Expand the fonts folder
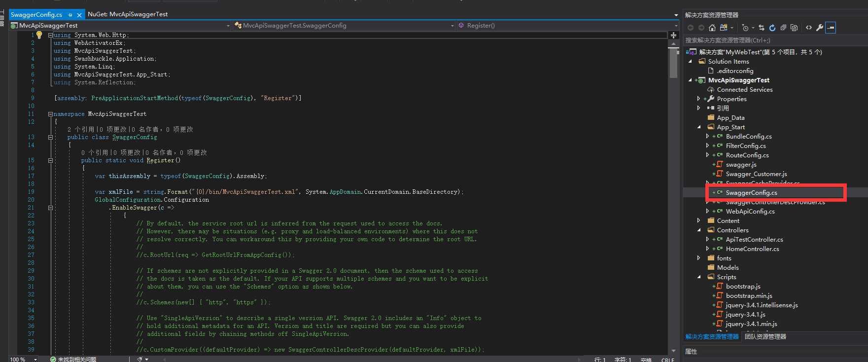The height and width of the screenshot is (362, 868). coord(698,258)
